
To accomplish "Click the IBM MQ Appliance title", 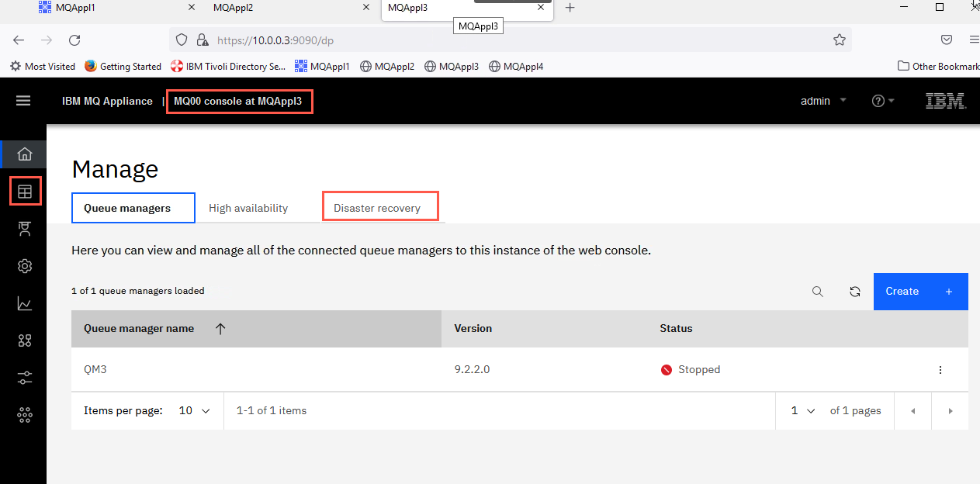I will coord(107,101).
